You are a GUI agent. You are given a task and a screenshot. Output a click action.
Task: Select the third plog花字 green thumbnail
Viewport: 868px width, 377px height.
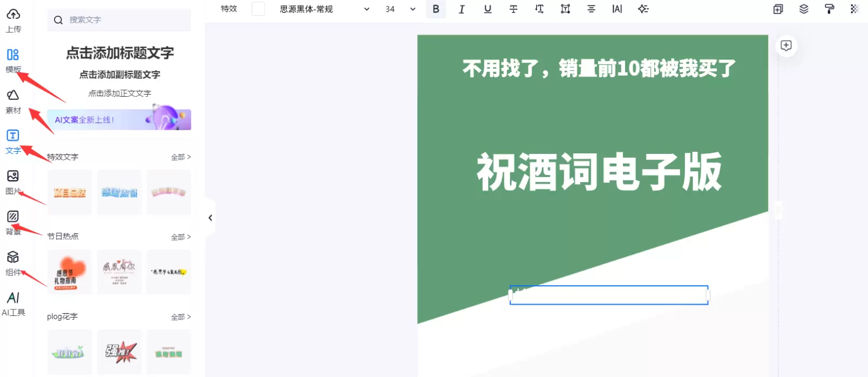tap(169, 352)
